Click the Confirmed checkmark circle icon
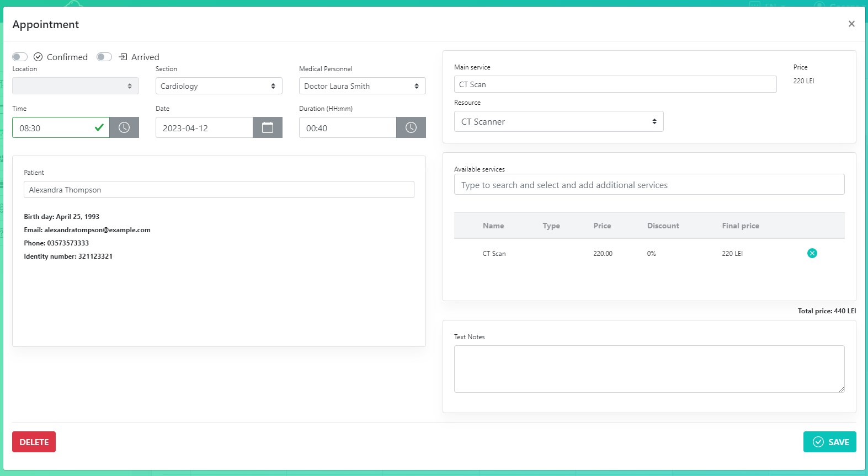Image resolution: width=868 pixels, height=476 pixels. point(38,57)
